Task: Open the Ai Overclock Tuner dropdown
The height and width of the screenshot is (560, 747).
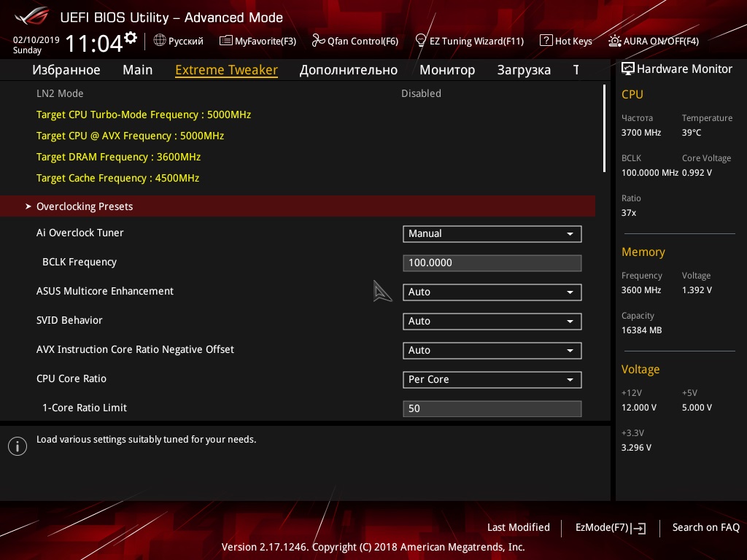Action: pyautogui.click(x=492, y=234)
